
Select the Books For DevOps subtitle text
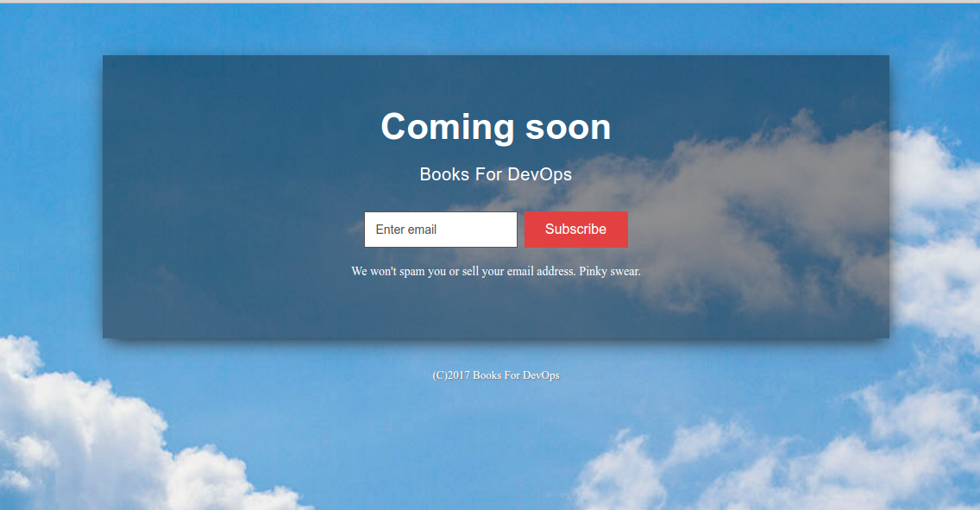(495, 173)
